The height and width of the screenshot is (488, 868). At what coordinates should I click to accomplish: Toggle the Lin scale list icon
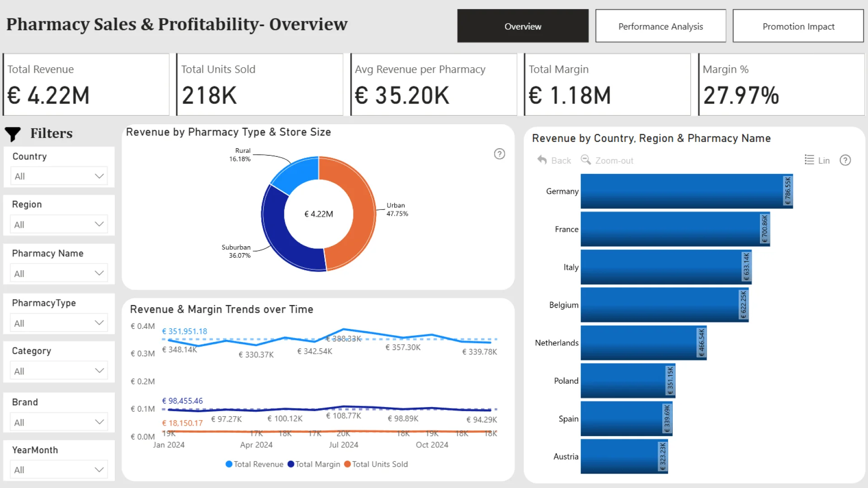809,160
